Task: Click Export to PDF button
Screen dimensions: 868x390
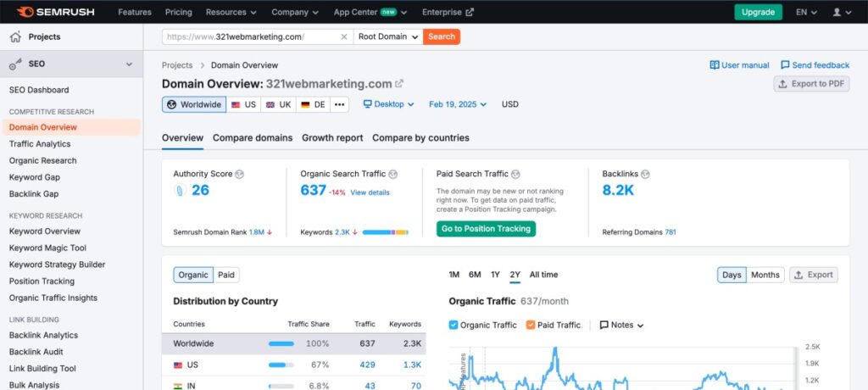Action: (811, 84)
